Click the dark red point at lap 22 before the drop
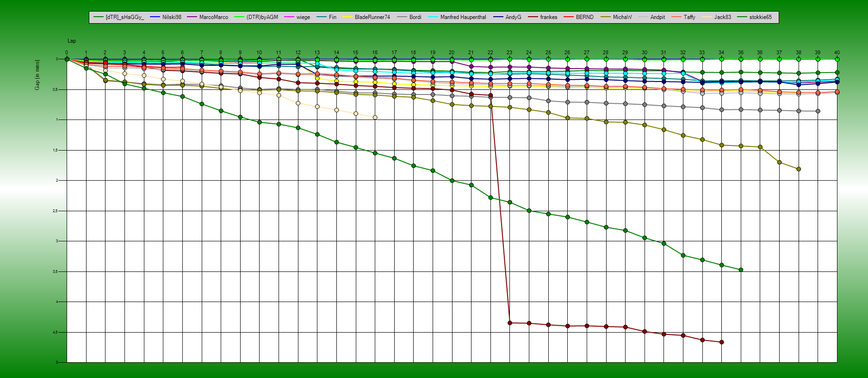The width and height of the screenshot is (868, 378). point(490,95)
